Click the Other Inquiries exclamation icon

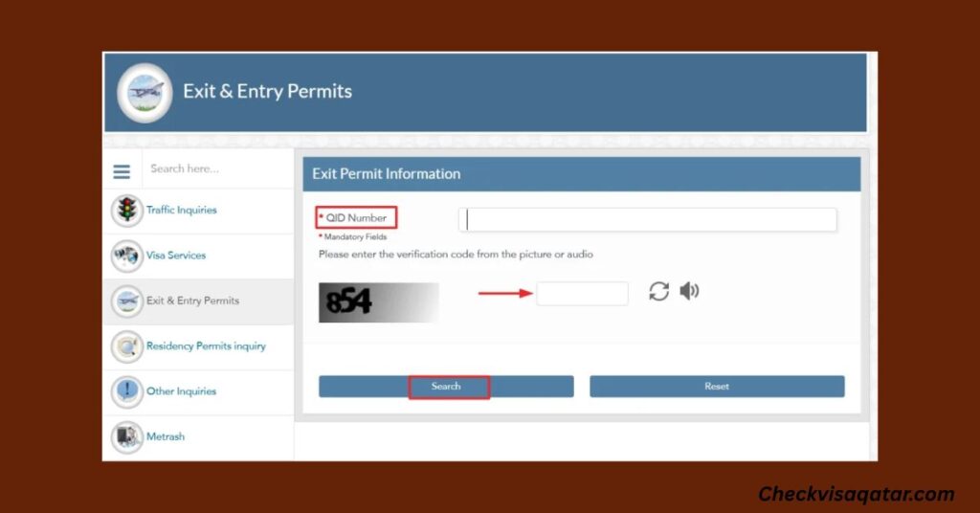click(x=127, y=391)
